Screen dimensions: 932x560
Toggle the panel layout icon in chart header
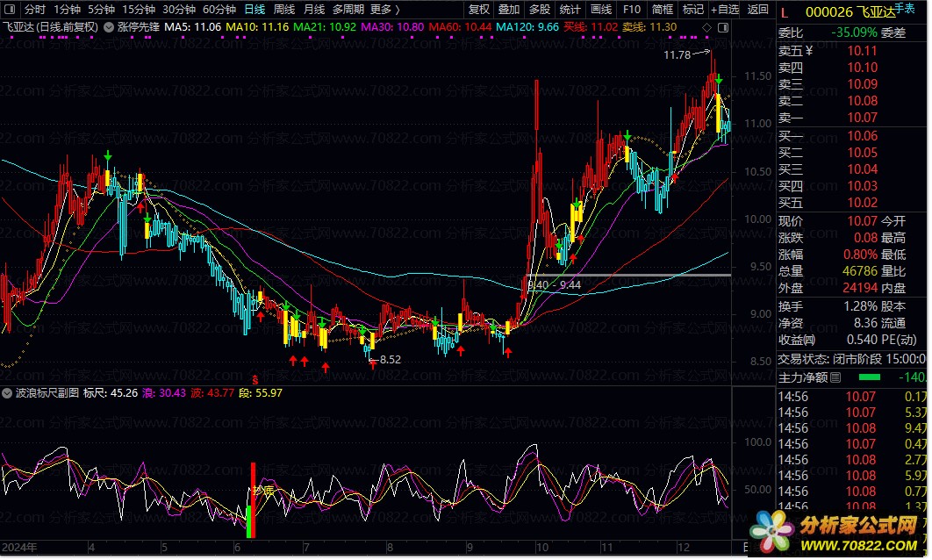point(723,27)
